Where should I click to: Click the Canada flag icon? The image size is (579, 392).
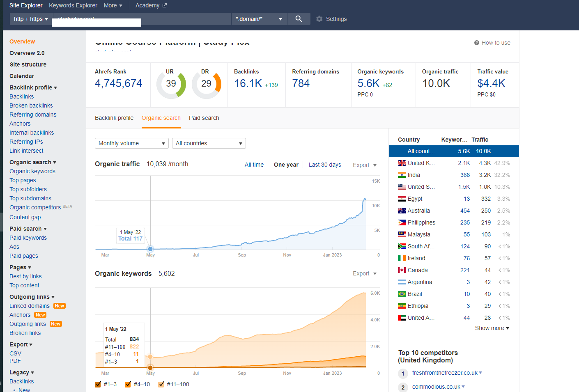[402, 270]
